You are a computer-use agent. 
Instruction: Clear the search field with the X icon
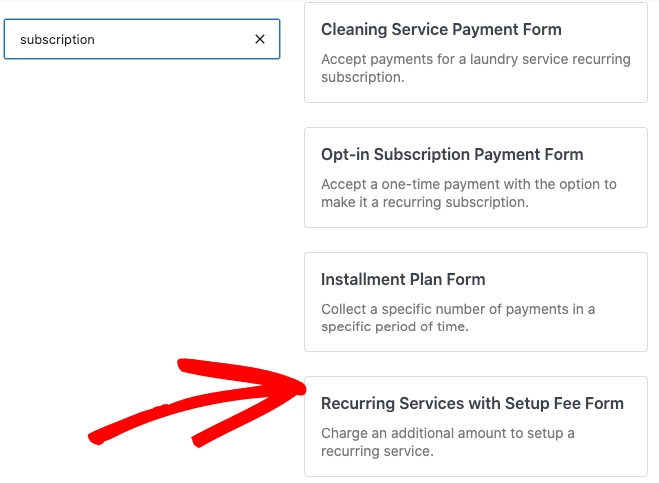point(260,39)
